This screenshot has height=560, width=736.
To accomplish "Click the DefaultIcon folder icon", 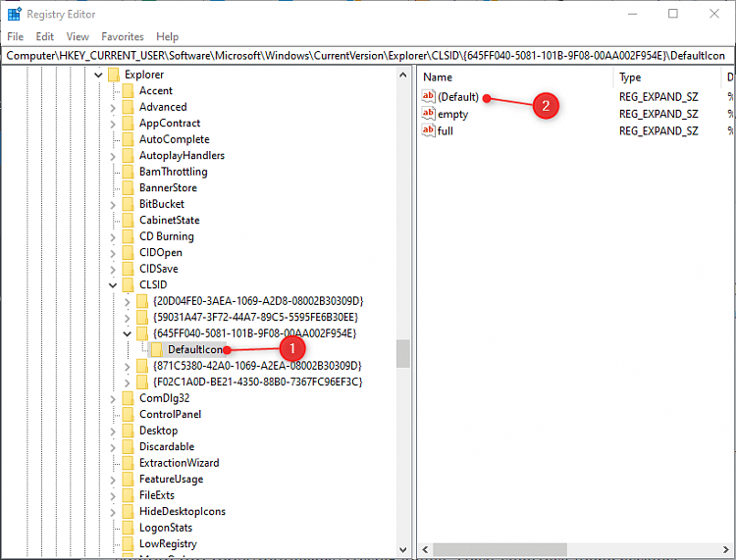I will point(157,349).
